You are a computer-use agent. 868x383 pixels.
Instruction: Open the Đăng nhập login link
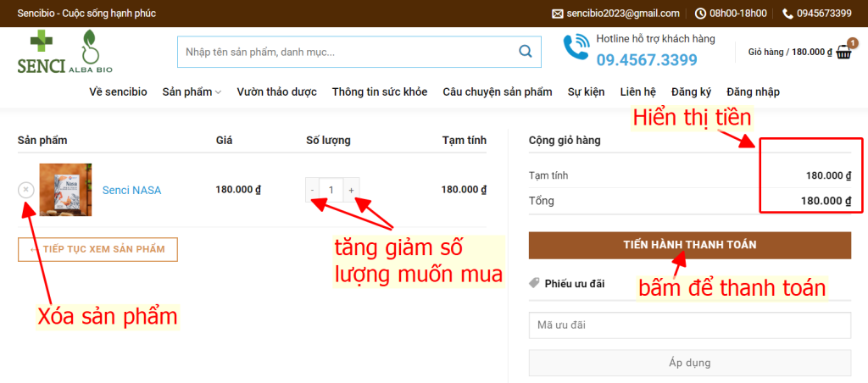coord(753,92)
